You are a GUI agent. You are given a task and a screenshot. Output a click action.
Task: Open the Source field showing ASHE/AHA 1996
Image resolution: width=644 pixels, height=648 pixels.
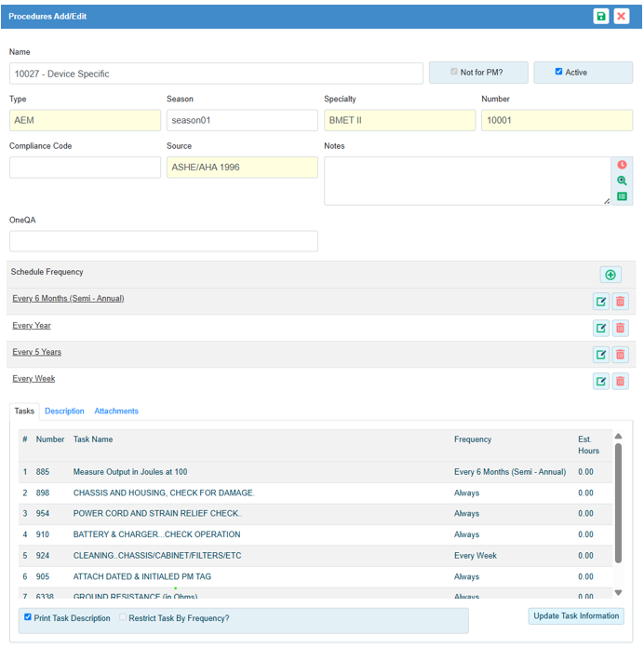point(242,168)
